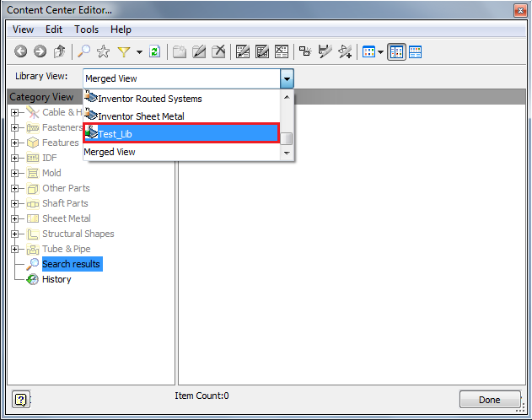Select the Fasteners tree item
The width and height of the screenshot is (532, 420).
coord(62,127)
